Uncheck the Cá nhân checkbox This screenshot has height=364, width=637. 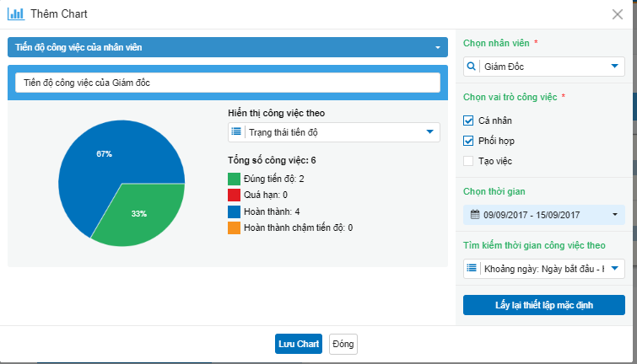pos(469,120)
